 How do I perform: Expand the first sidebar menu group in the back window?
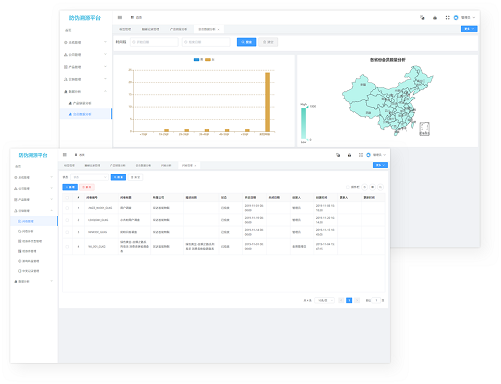pos(86,42)
